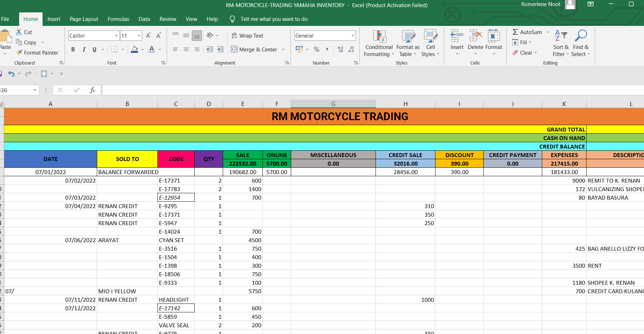Increase font size with larger A icon

point(149,35)
